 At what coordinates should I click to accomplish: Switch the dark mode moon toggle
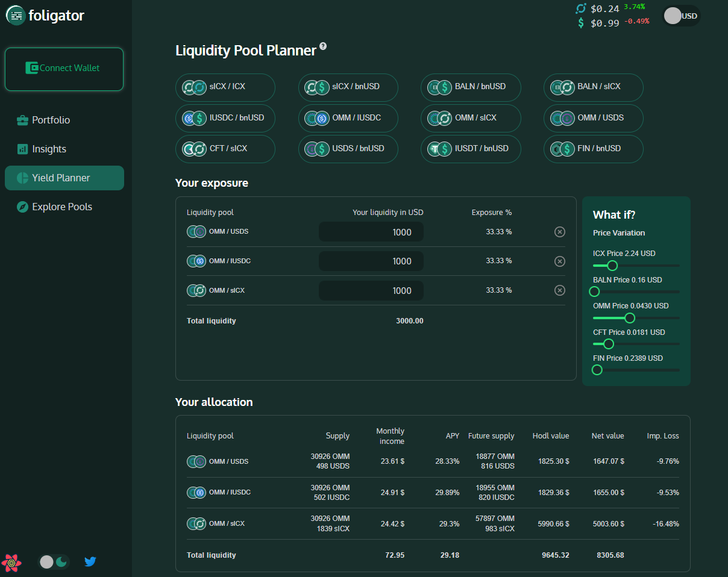tap(54, 562)
